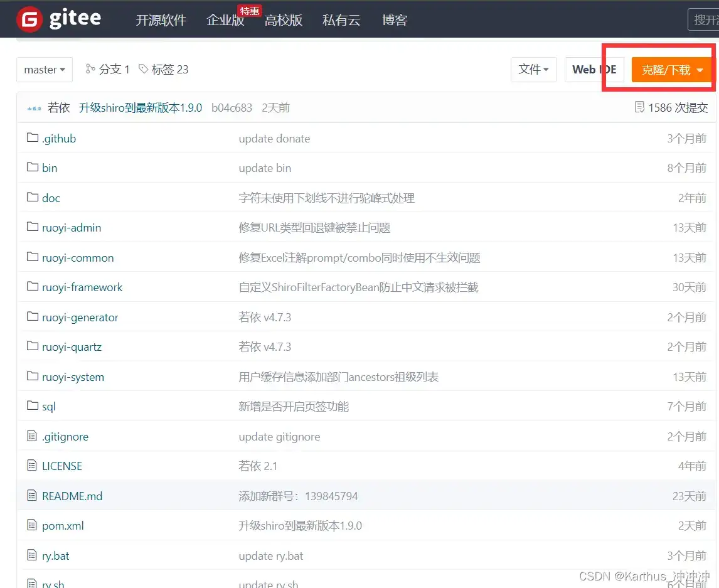Click the bin folder icon

[32, 167]
